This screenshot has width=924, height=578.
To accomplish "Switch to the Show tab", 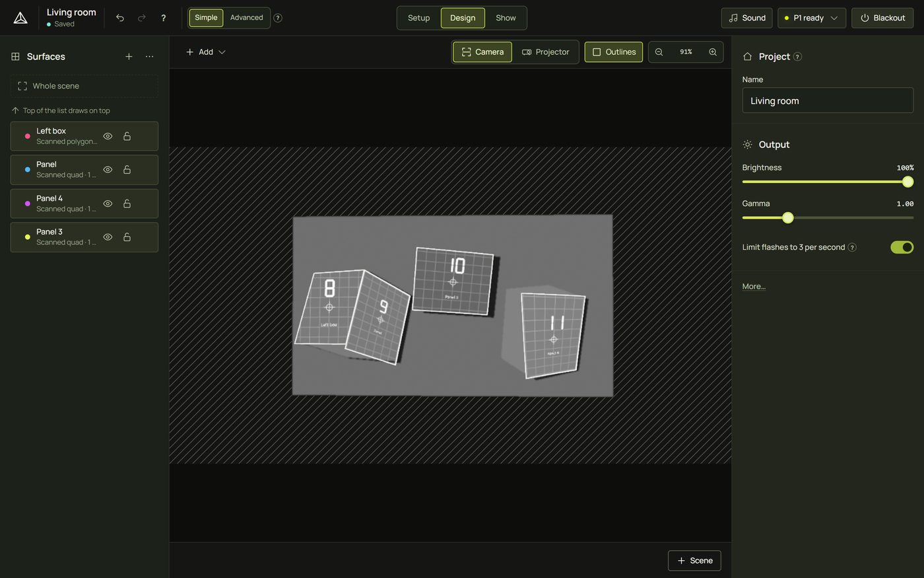I will (x=506, y=18).
